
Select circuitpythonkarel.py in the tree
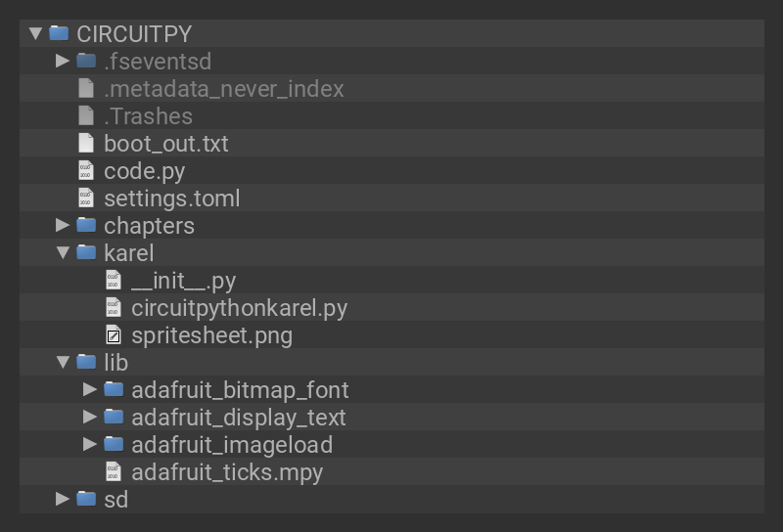[239, 308]
